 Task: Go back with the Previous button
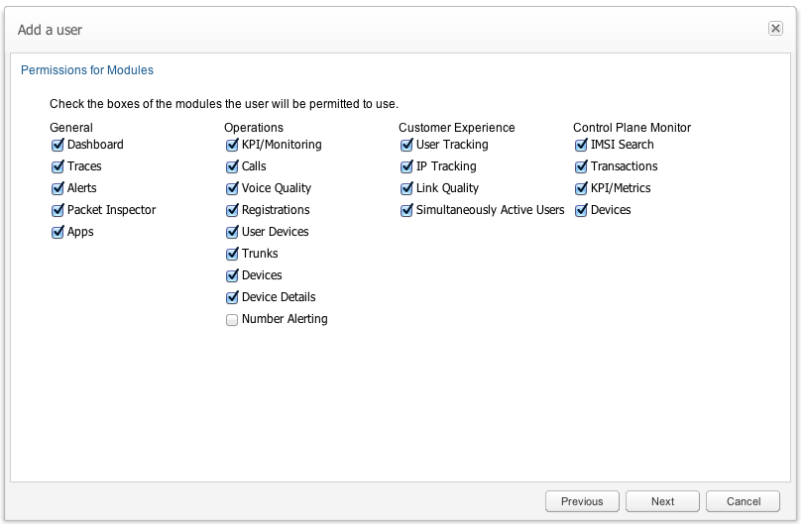tap(582, 501)
